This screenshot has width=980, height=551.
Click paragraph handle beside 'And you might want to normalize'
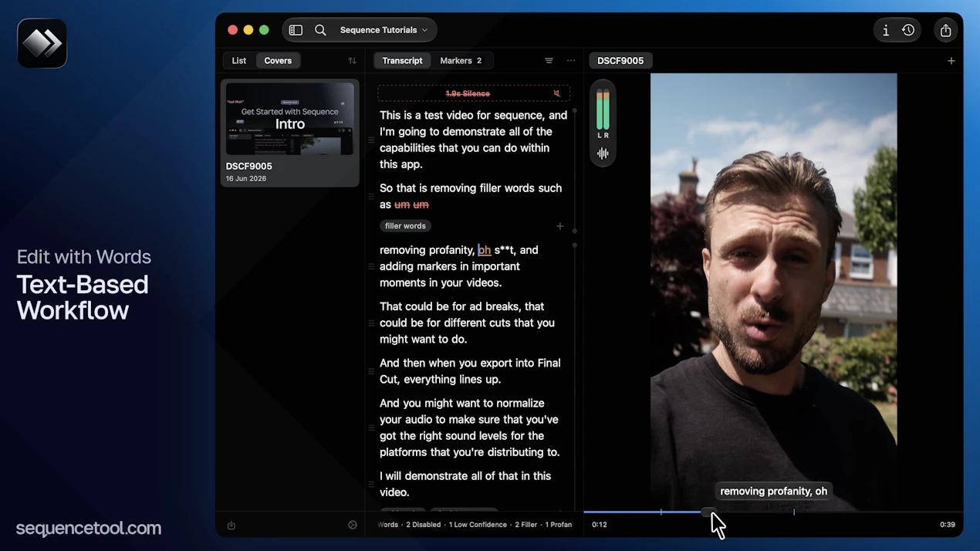[x=371, y=428]
